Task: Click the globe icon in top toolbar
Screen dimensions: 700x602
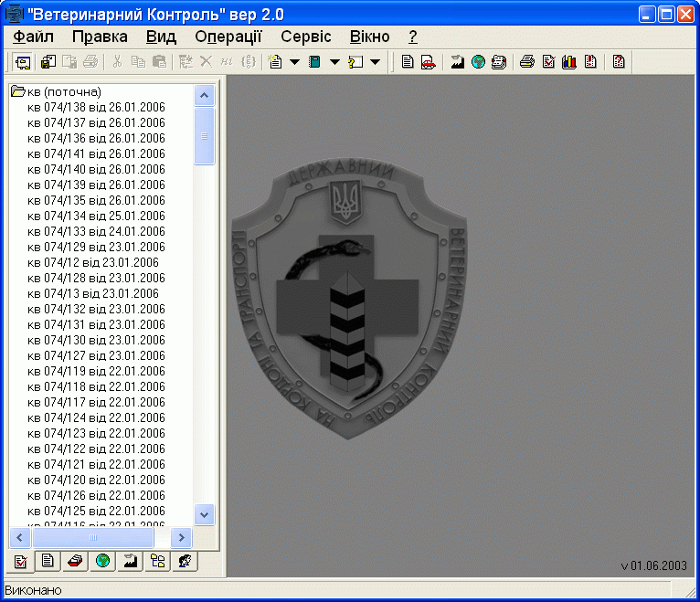Action: (478, 61)
